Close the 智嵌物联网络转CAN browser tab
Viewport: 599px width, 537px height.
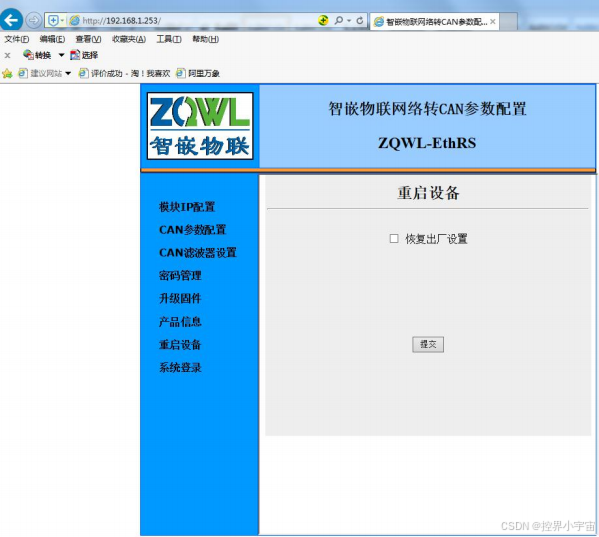click(493, 22)
